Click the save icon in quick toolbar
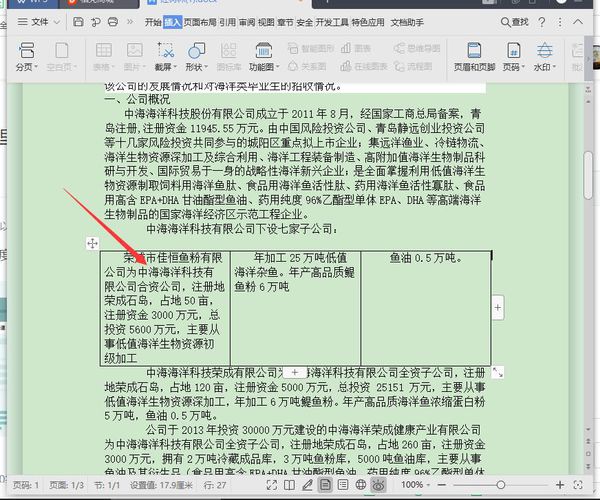Viewport: 600px width, 500px height. (78, 22)
